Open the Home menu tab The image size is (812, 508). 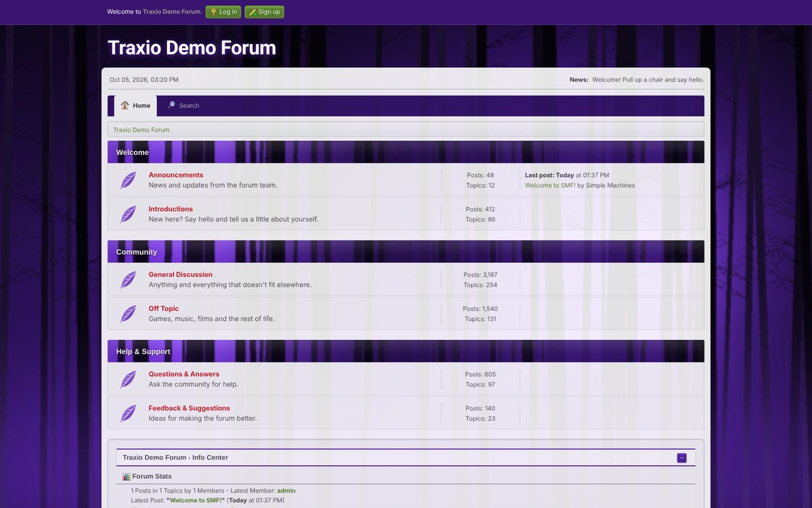(x=135, y=106)
